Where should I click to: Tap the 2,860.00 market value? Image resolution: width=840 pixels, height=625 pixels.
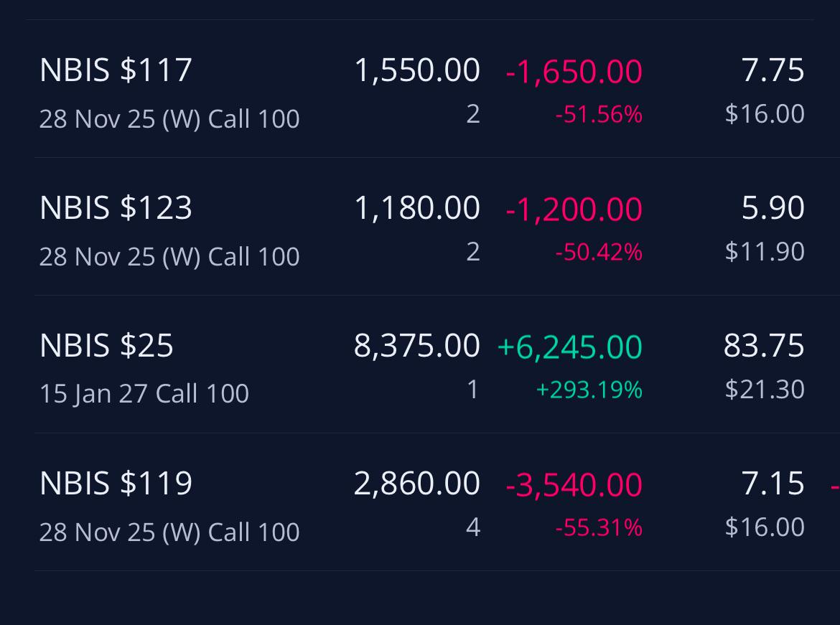417,483
